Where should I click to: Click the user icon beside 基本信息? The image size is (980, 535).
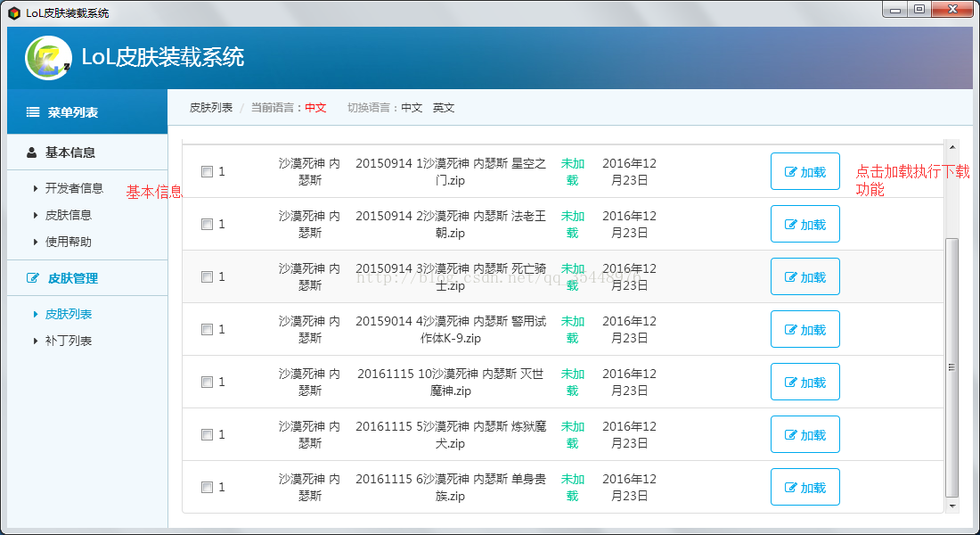(x=32, y=152)
